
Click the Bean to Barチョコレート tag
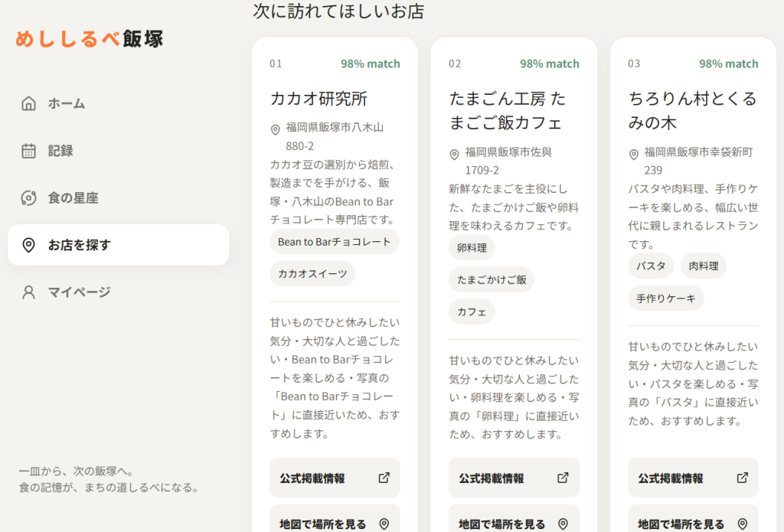[335, 242]
